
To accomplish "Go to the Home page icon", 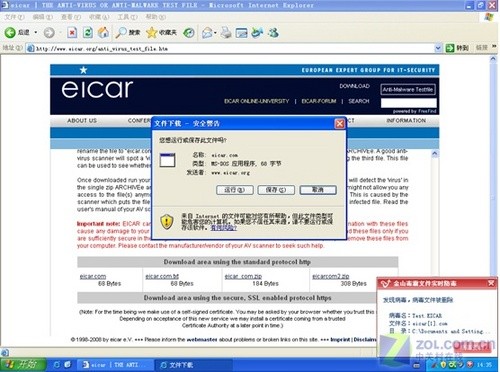I will 103,32.
